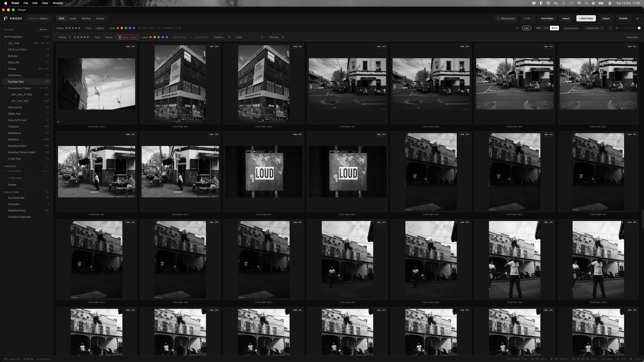Open the Catalog Library switcher
The image size is (644, 362).
pos(39,19)
